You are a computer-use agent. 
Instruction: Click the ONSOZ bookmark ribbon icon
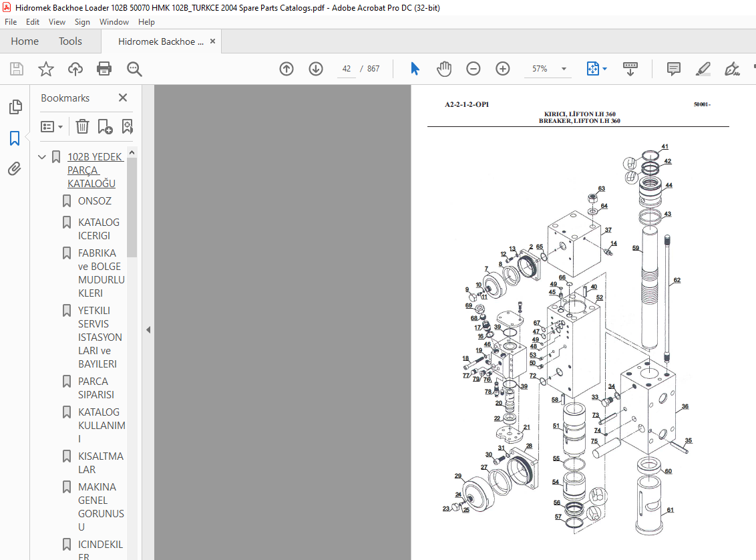point(67,200)
